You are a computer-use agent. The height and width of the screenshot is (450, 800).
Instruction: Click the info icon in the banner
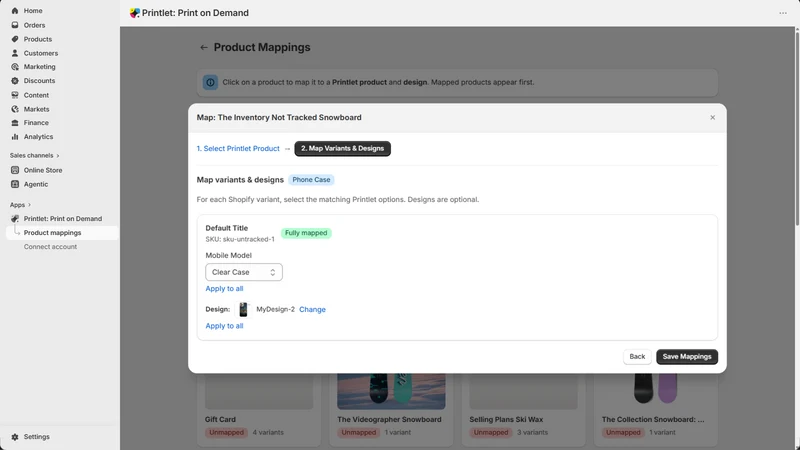pos(210,82)
